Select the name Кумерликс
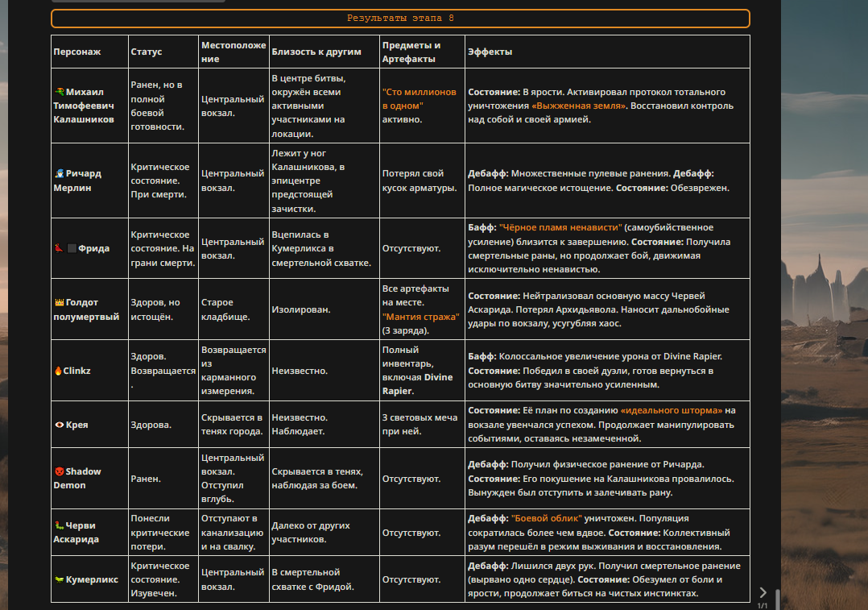 click(x=92, y=579)
